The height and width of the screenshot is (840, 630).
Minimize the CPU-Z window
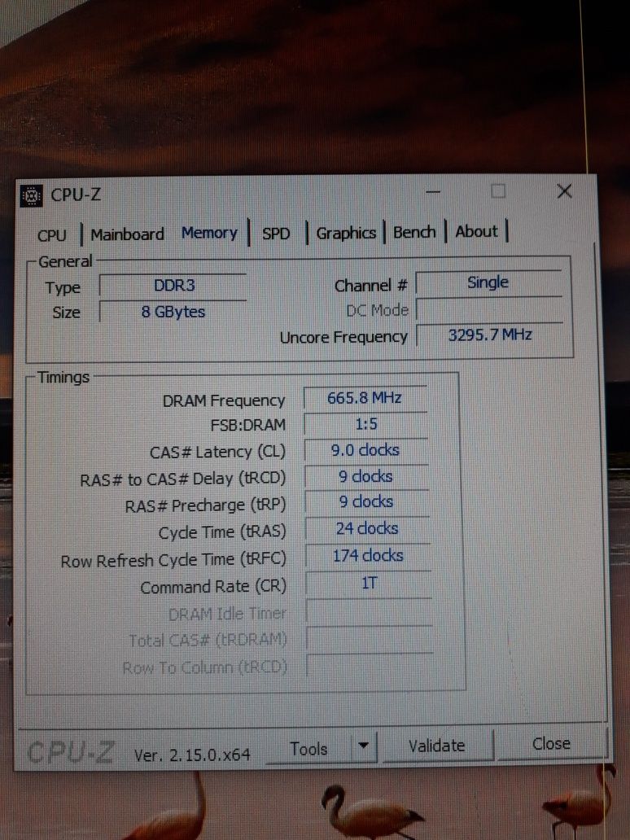point(434,192)
